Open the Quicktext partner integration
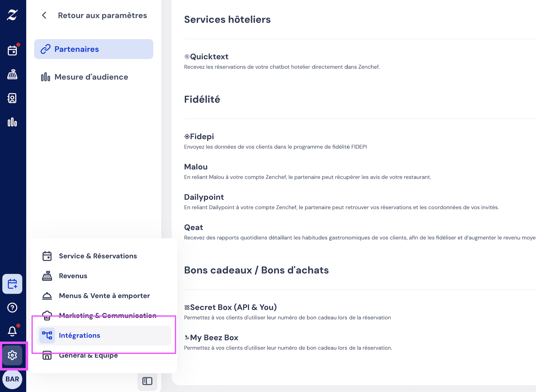This screenshot has width=536, height=392. (x=209, y=57)
